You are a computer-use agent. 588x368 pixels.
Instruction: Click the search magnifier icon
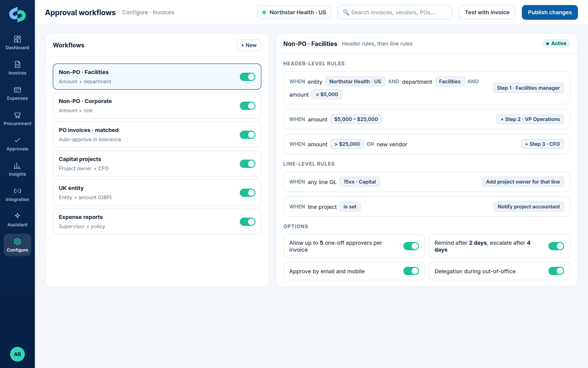pyautogui.click(x=346, y=12)
